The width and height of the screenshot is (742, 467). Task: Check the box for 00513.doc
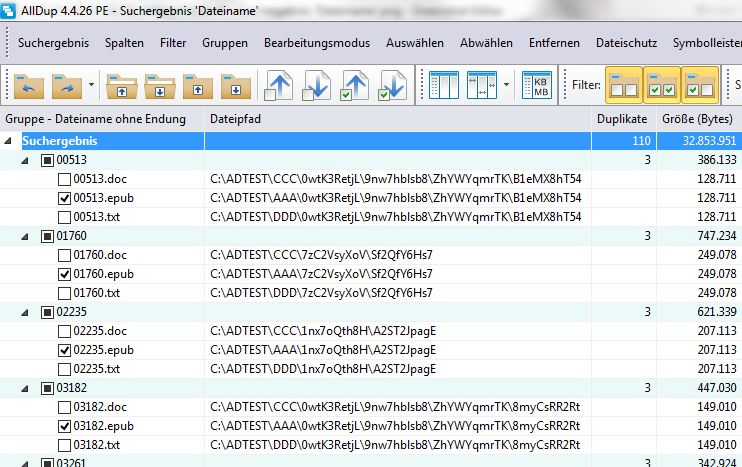coord(64,179)
